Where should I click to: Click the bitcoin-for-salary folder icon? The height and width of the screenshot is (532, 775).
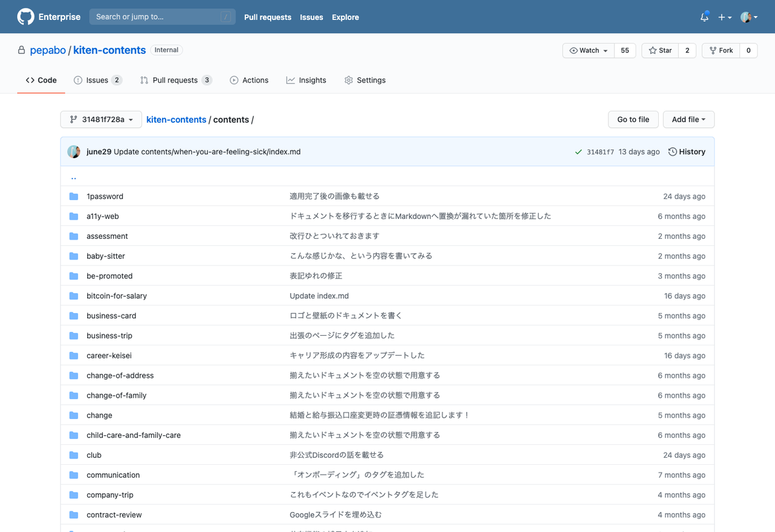point(74,296)
